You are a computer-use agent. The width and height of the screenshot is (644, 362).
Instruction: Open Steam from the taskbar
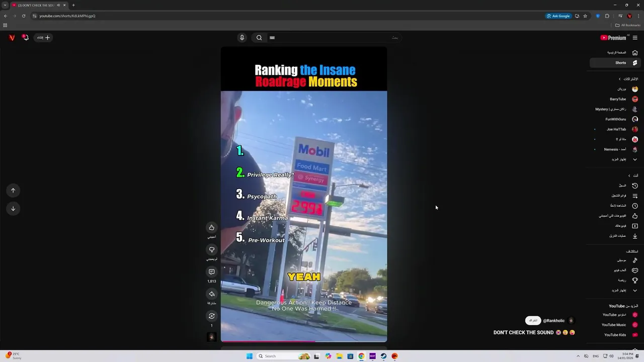point(383,356)
